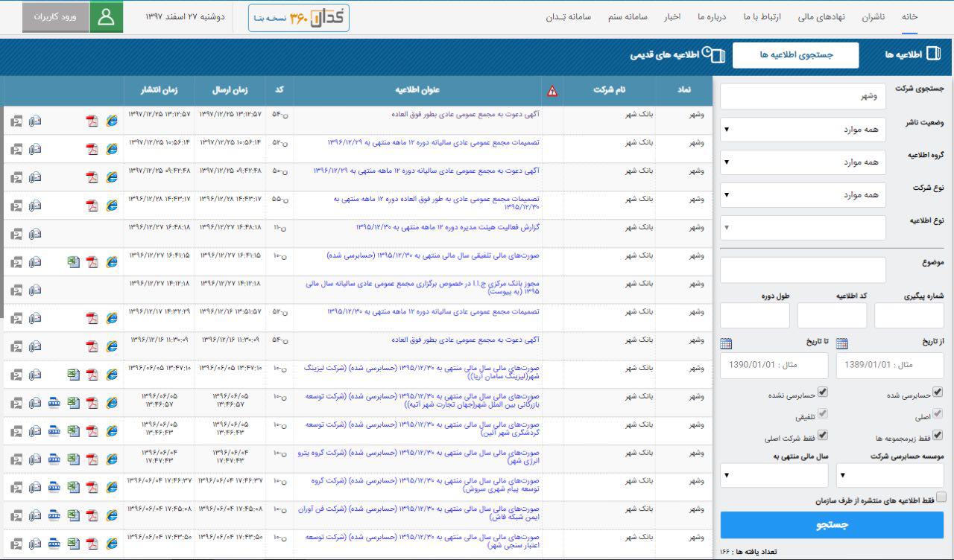Download Excel file for صورت‌های مالی تلفیقی row
Screen dimensions: 954x560
pyautogui.click(x=73, y=262)
